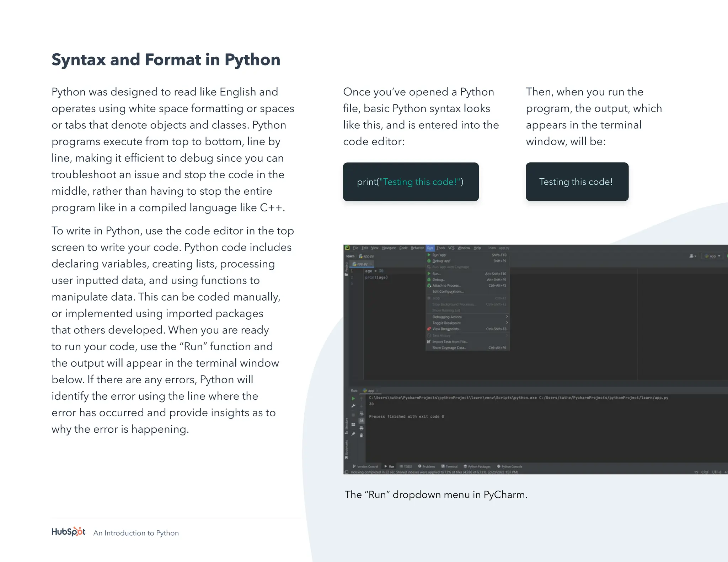728x562 pixels.
Task: Open the Refactor menu
Action: [417, 248]
